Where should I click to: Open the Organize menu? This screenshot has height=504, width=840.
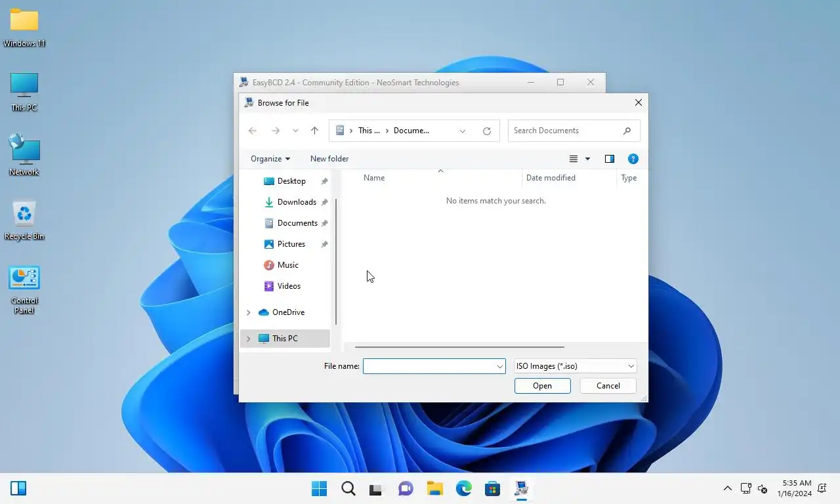click(270, 159)
